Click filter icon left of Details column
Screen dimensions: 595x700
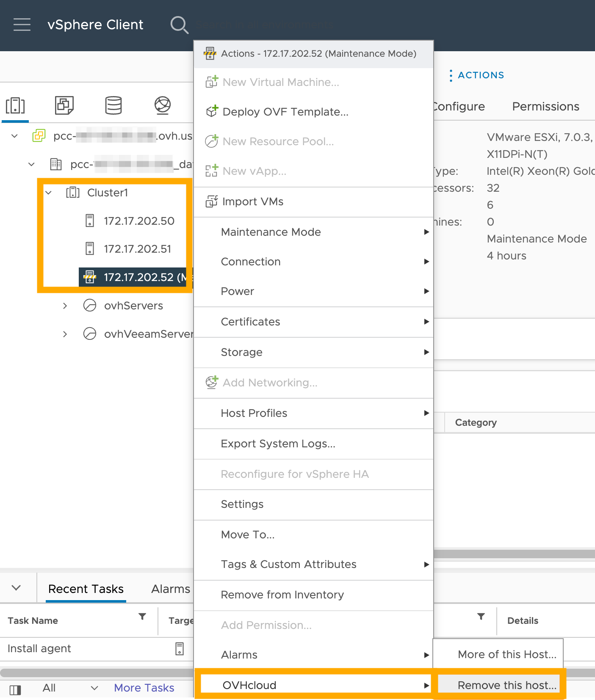(481, 617)
